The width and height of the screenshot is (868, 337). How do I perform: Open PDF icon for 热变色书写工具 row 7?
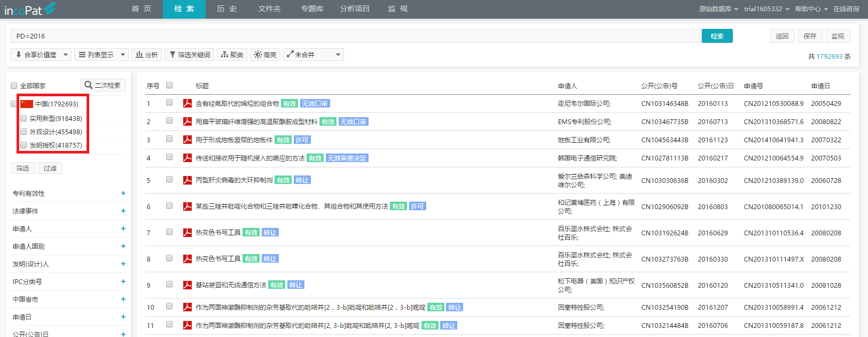coord(187,232)
